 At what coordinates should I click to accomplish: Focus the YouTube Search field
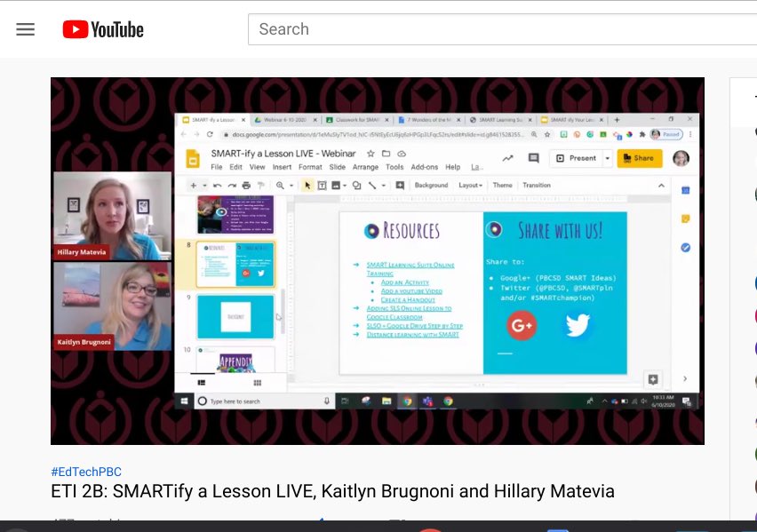[x=502, y=29]
